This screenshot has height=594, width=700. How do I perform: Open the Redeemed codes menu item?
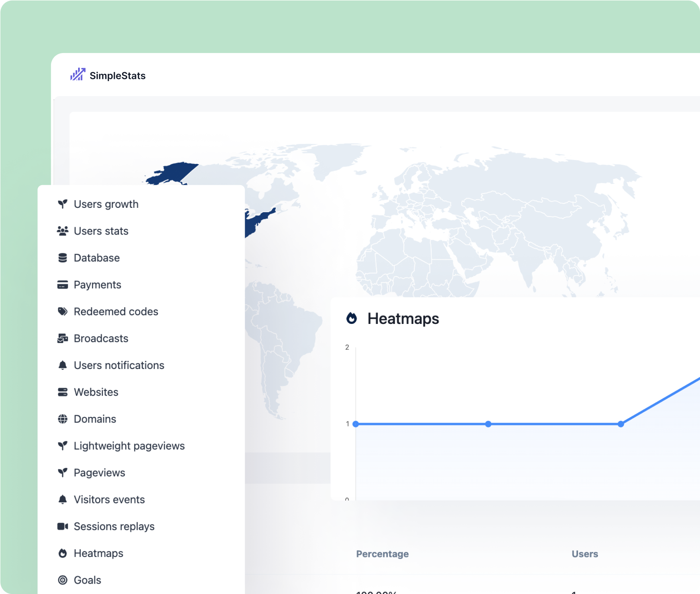point(116,312)
